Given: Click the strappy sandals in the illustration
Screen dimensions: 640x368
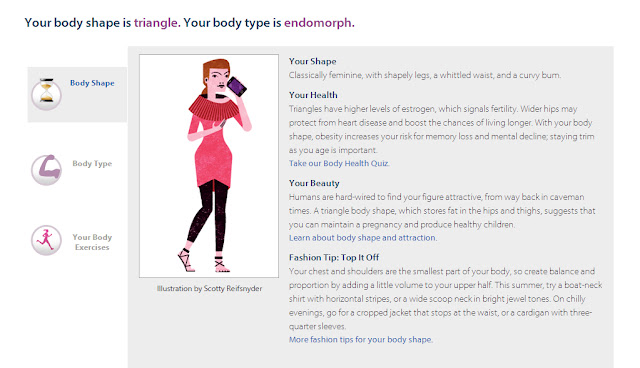Looking at the screenshot, I should [204, 262].
